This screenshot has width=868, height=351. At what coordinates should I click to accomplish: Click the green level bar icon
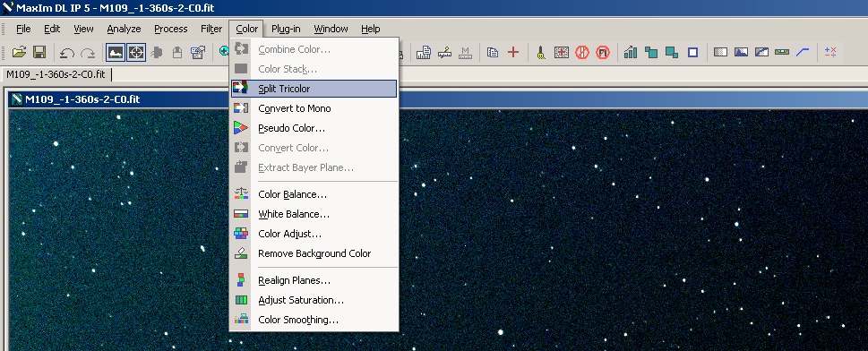(x=782, y=52)
